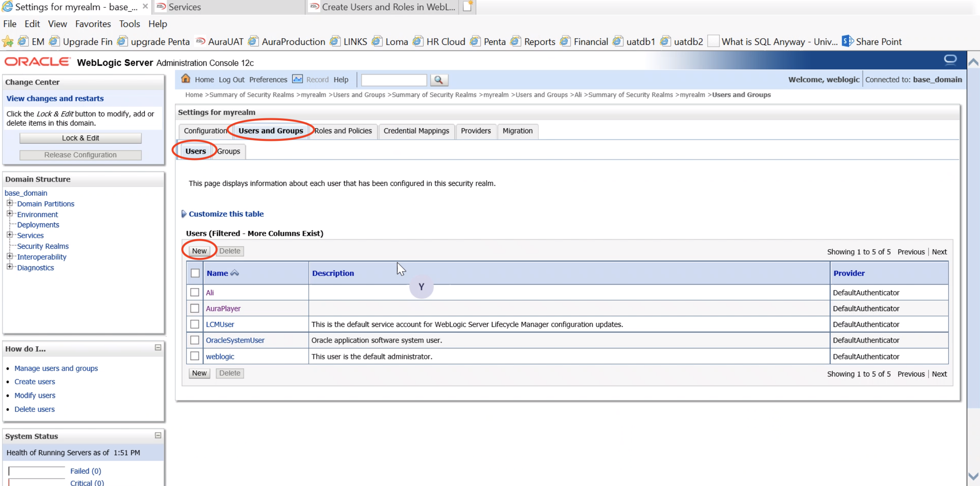
Task: Click View changes and restarts link
Action: pyautogui.click(x=55, y=98)
